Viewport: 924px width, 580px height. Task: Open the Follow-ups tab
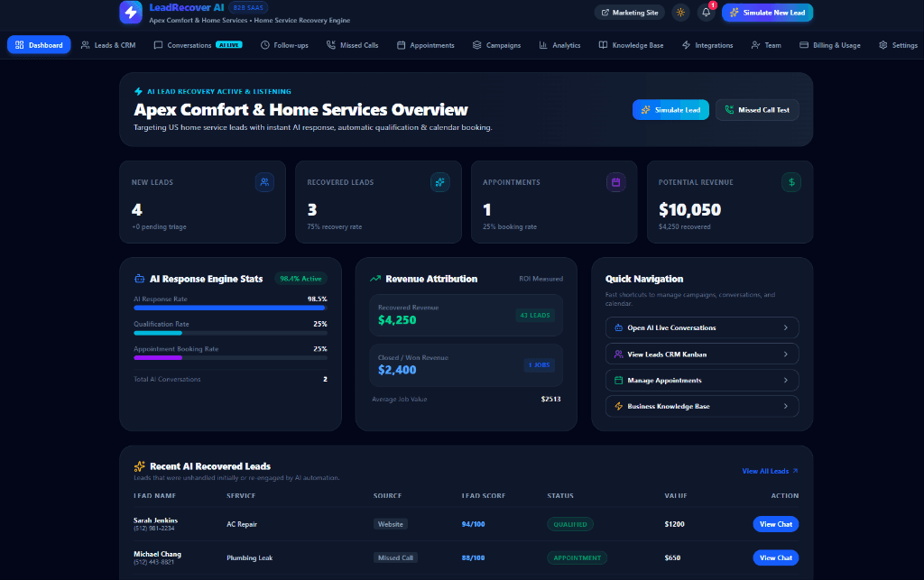284,45
